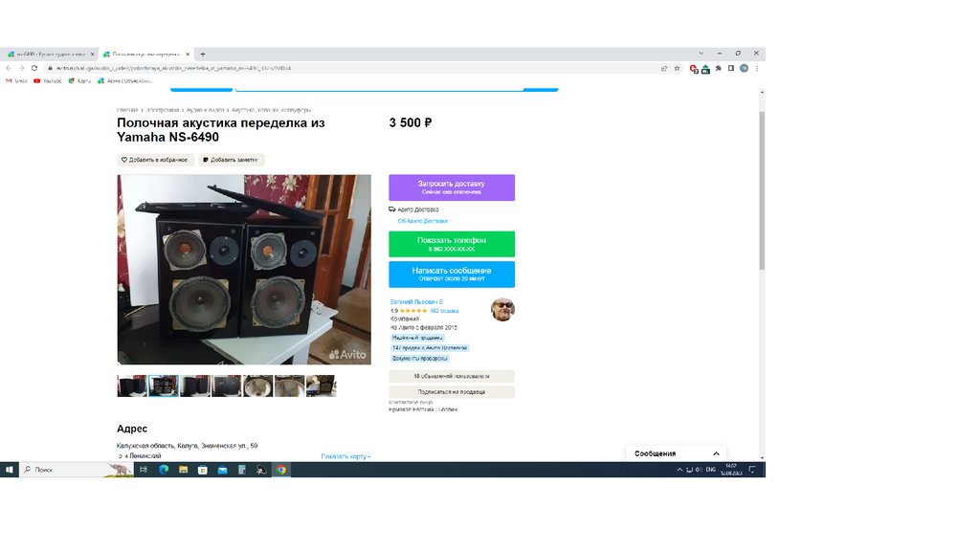Click the продаж с Авито Доставкой badge
980x551 pixels.
[430, 348]
